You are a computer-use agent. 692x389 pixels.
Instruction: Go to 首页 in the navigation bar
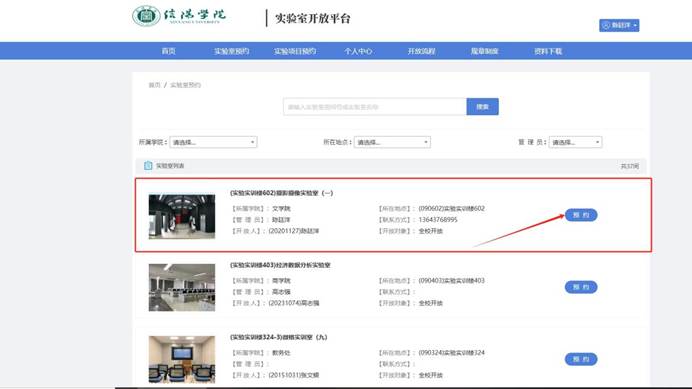pos(169,51)
